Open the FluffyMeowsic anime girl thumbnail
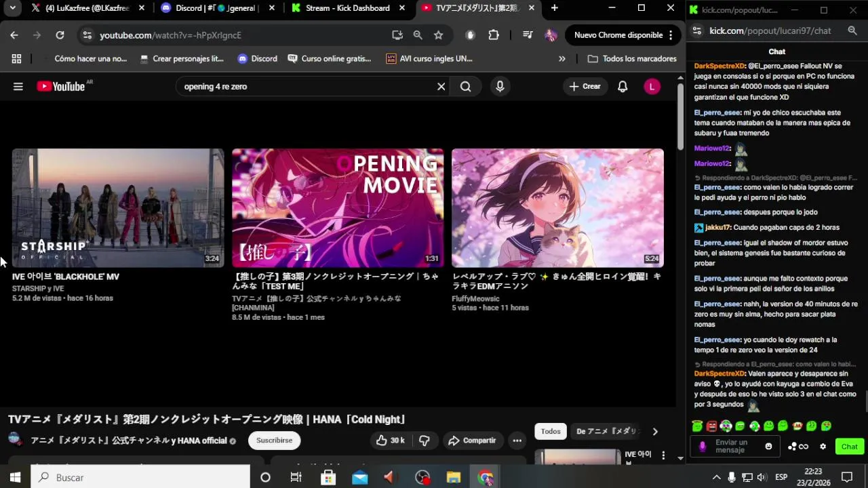 (x=557, y=208)
